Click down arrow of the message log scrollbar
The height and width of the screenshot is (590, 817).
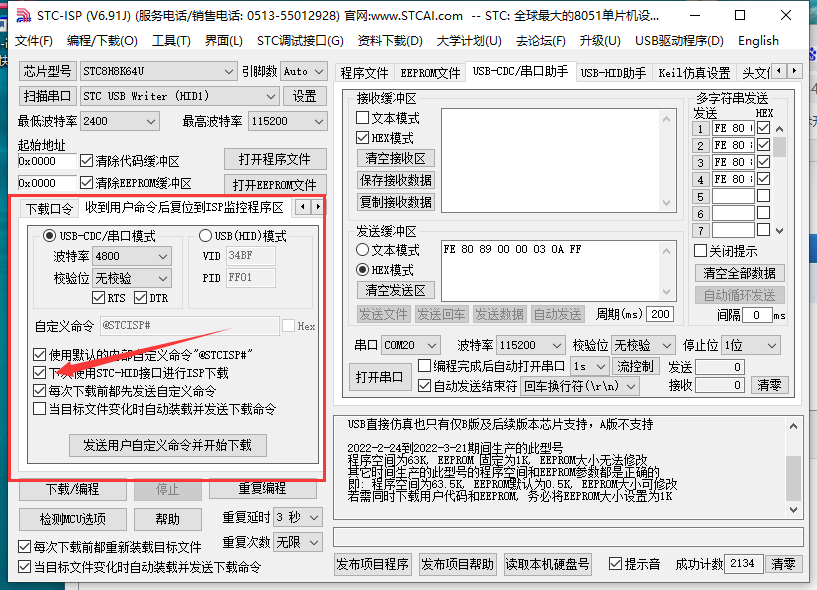click(793, 509)
